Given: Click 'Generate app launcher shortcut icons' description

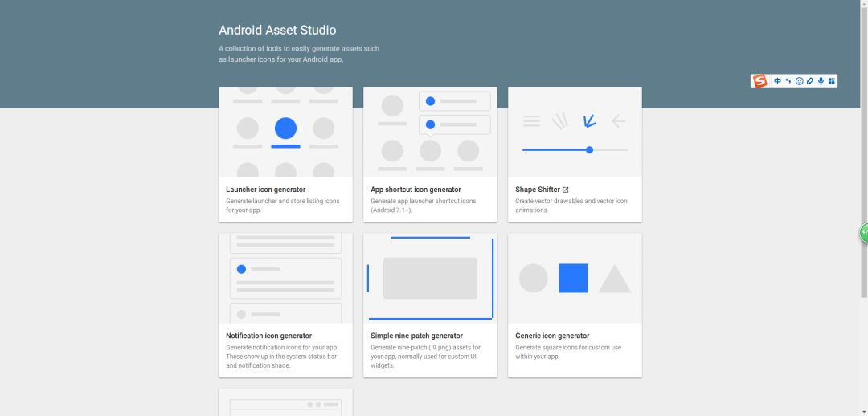Looking at the screenshot, I should [423, 206].
